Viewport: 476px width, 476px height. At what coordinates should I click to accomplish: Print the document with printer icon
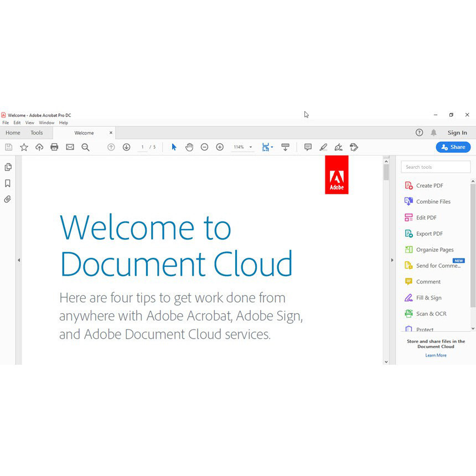pyautogui.click(x=54, y=147)
